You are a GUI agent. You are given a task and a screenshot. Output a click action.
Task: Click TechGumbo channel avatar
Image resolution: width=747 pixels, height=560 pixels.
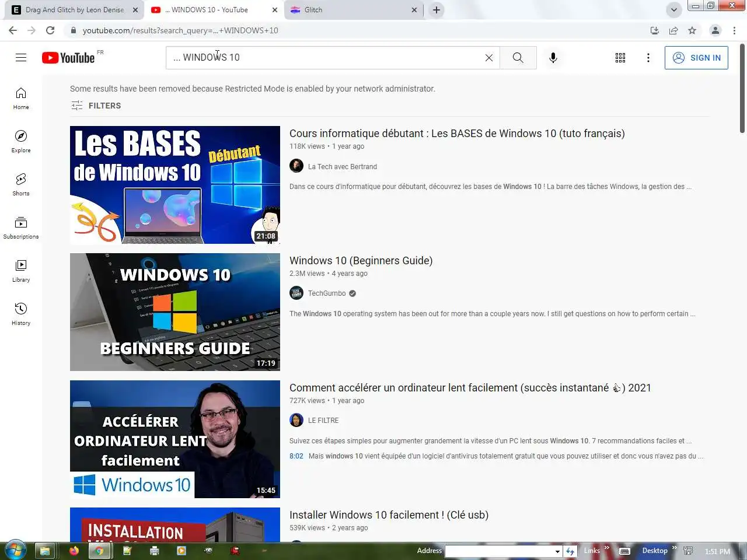296,293
